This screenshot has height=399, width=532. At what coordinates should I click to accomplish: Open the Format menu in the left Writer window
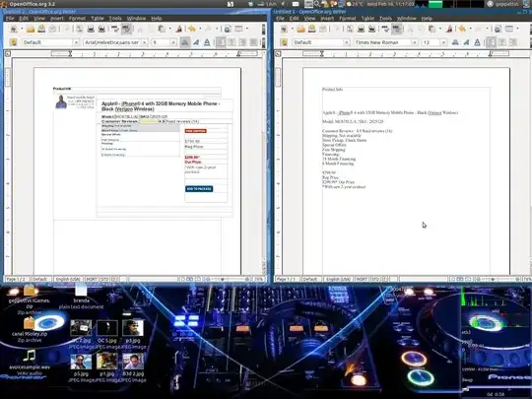pos(77,19)
